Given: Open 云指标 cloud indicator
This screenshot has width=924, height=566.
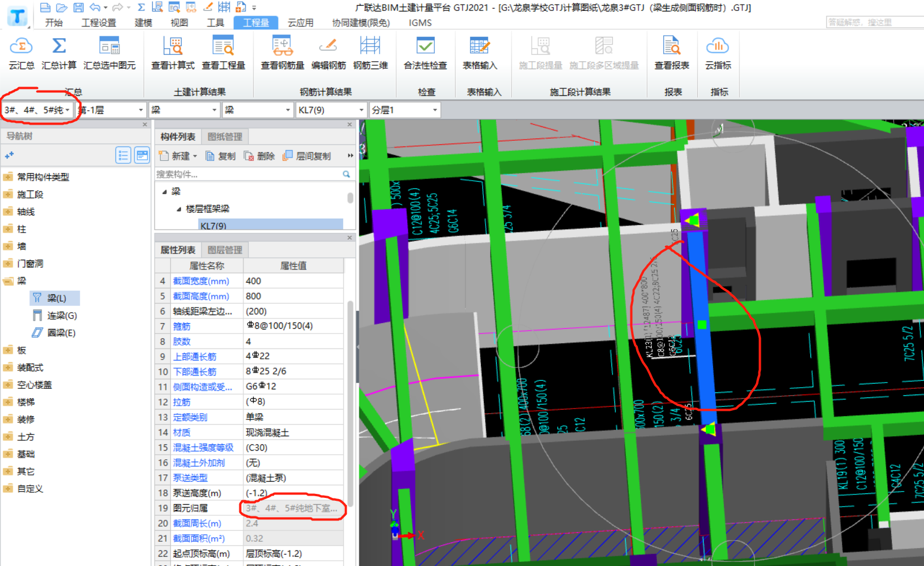Looking at the screenshot, I should click(x=718, y=53).
